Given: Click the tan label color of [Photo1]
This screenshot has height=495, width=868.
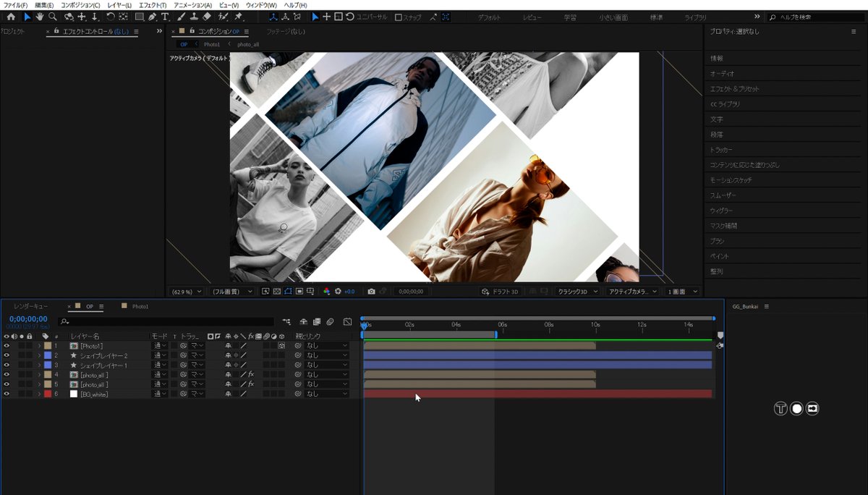Looking at the screenshot, I should (x=48, y=346).
